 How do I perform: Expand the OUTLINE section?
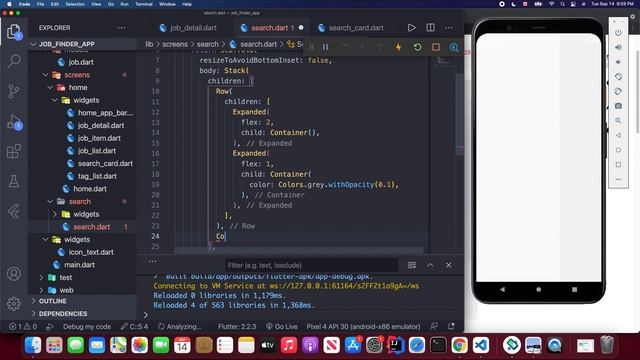point(52,301)
